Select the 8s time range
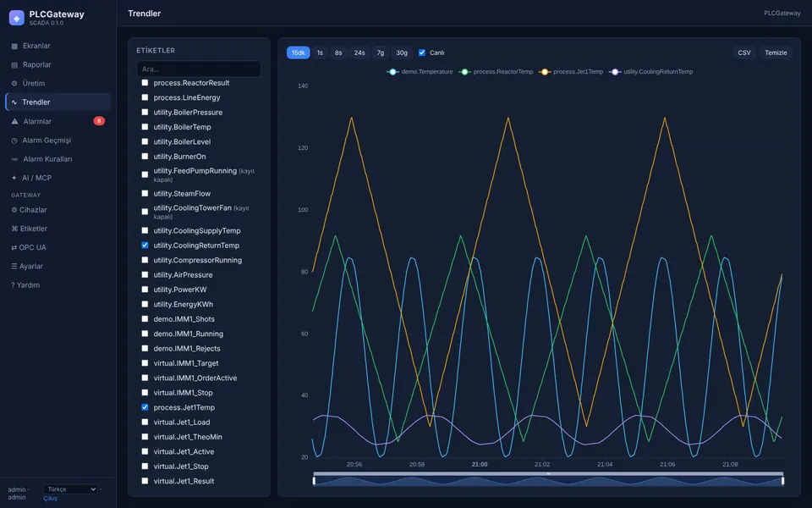The height and width of the screenshot is (508, 812). (x=338, y=52)
